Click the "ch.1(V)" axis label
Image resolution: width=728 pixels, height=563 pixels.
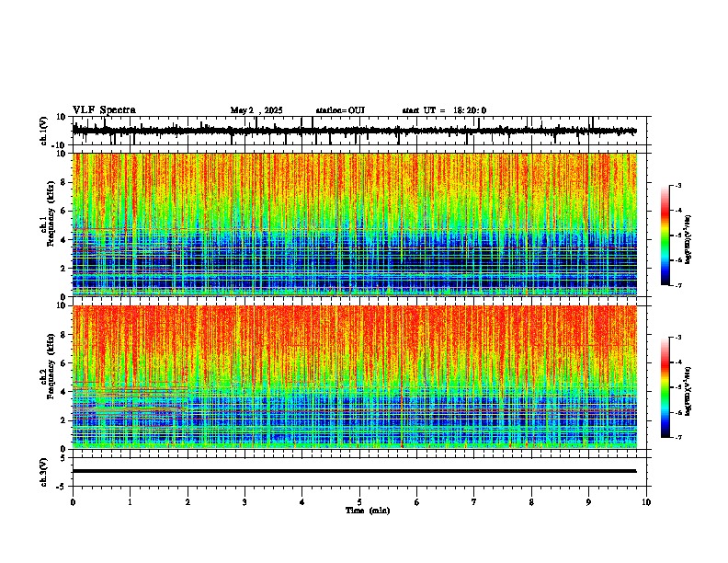(x=44, y=131)
